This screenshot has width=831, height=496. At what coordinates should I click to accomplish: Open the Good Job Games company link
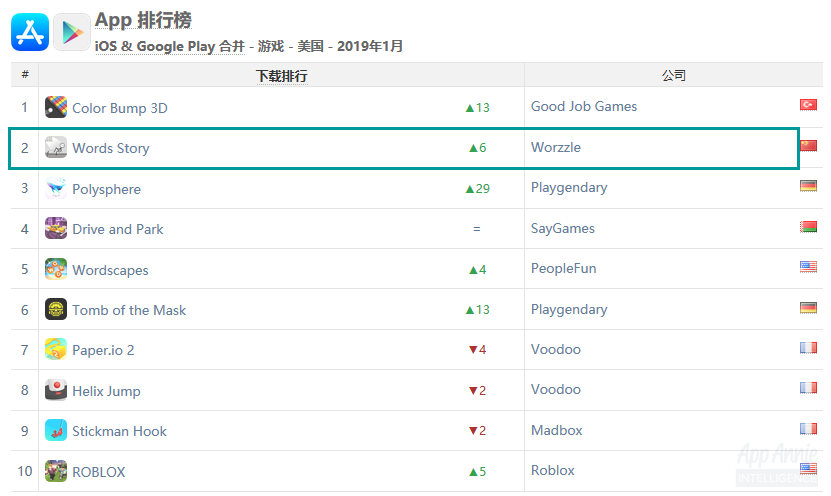pyautogui.click(x=584, y=107)
